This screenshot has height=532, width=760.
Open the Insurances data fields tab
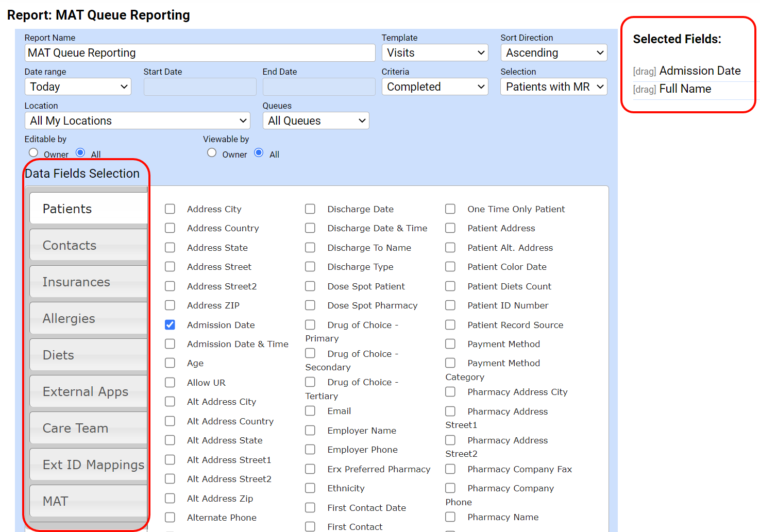88,282
